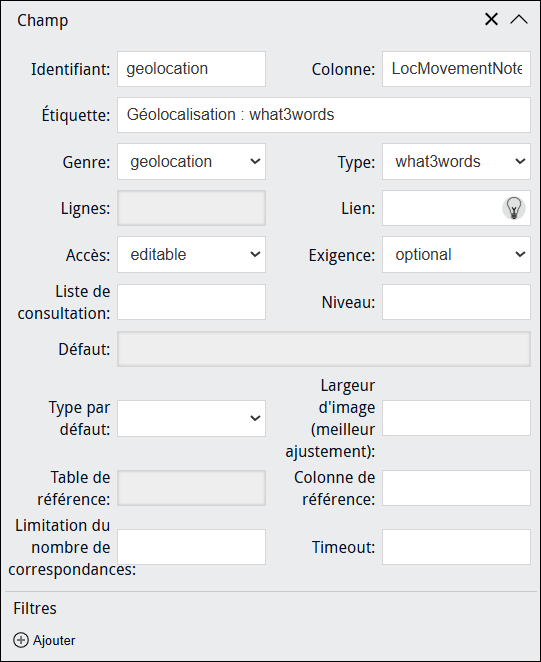This screenshot has width=541, height=662.
Task: Click the Étiquette: label
Action: [x=76, y=115]
